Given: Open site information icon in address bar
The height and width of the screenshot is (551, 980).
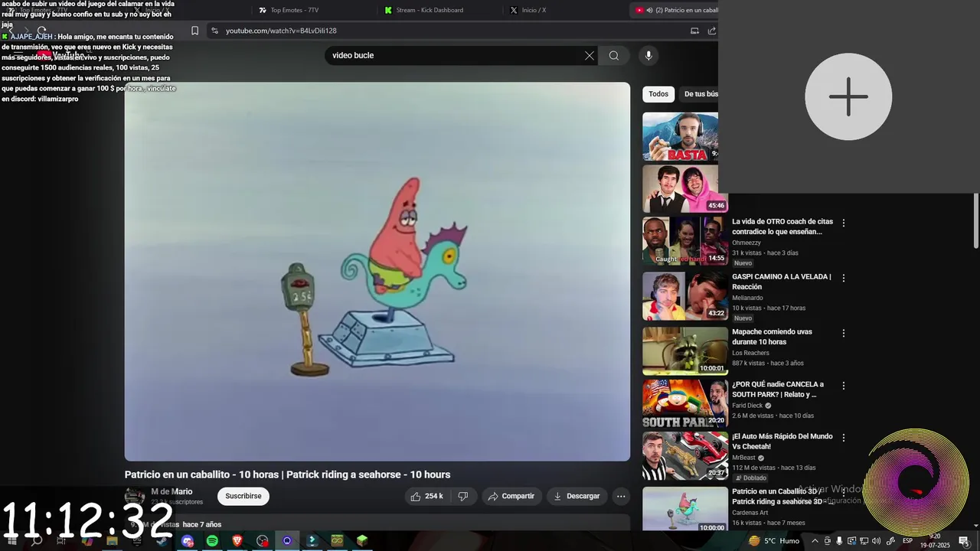Looking at the screenshot, I should click(x=214, y=31).
